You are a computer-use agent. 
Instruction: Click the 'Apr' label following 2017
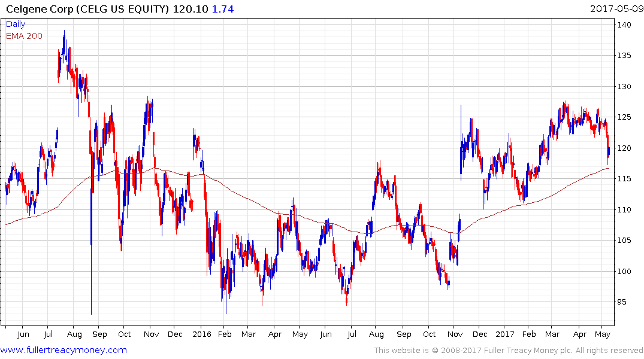tap(579, 334)
